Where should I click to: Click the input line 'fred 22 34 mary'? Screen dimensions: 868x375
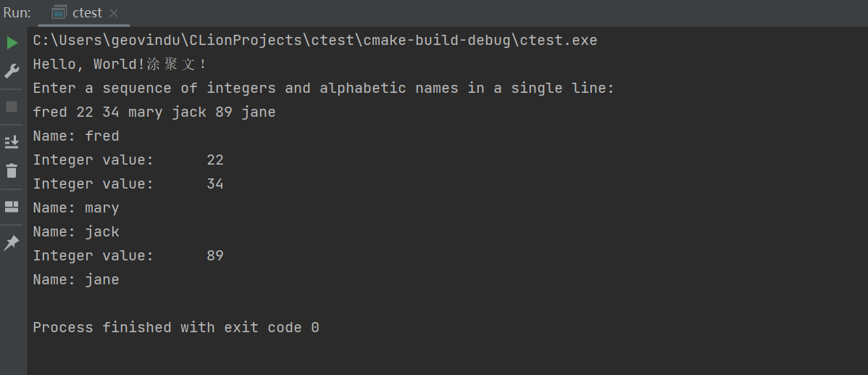click(154, 112)
